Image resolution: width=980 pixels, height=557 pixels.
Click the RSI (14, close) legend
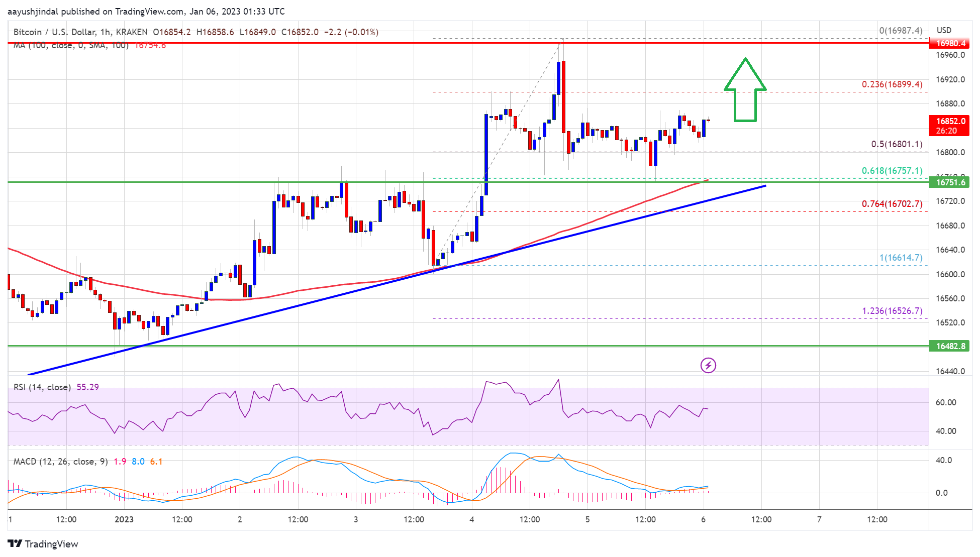(x=42, y=387)
